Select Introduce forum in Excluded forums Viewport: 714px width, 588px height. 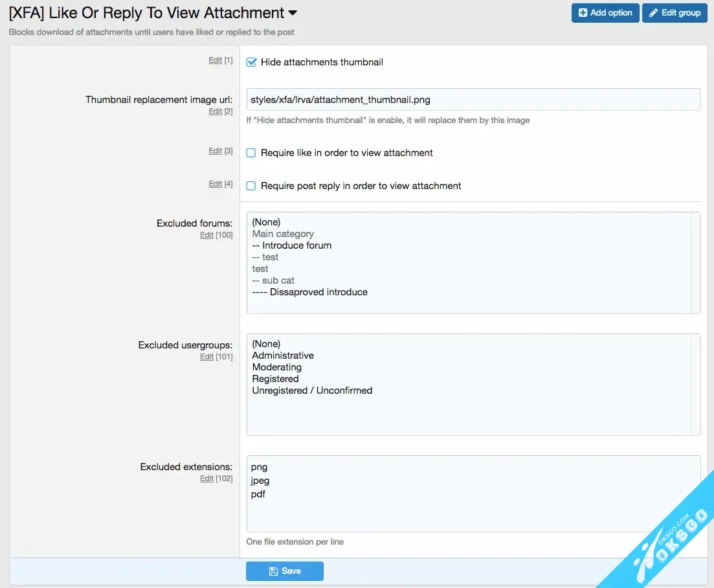tap(296, 245)
